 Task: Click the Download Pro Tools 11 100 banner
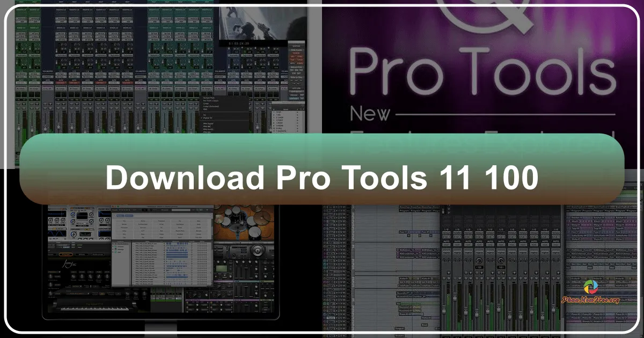pos(322,178)
